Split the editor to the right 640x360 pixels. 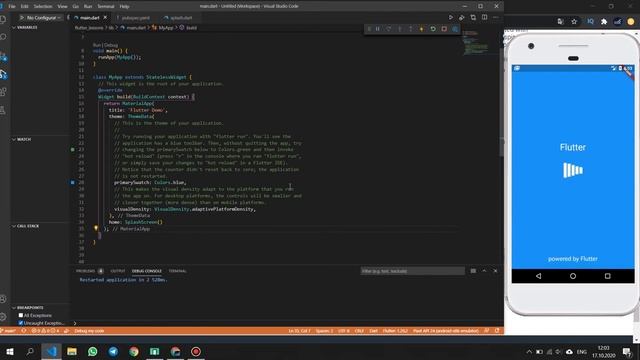tap(484, 18)
